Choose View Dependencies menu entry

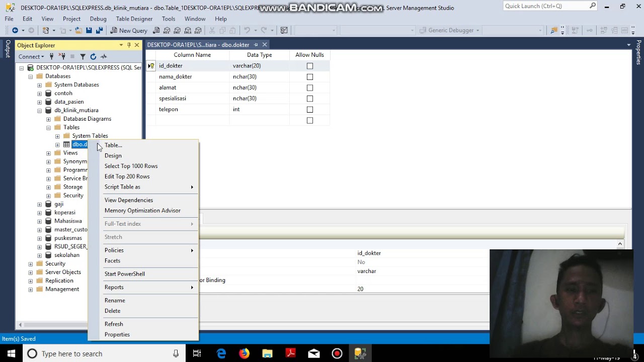point(143,200)
